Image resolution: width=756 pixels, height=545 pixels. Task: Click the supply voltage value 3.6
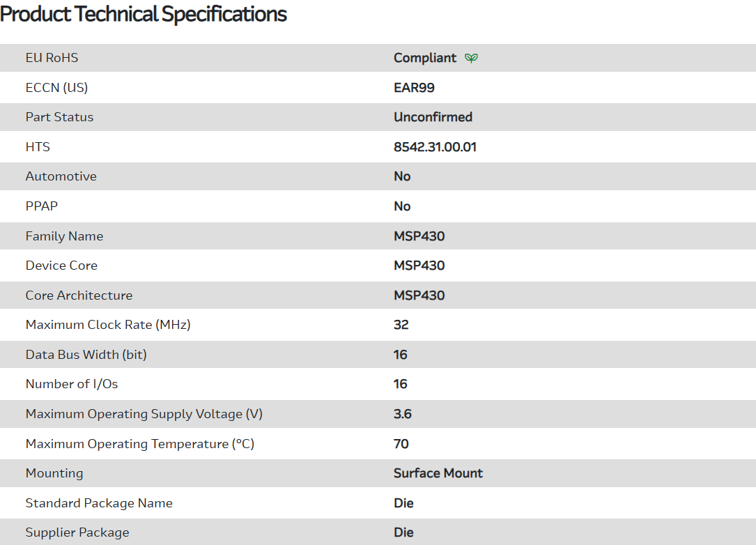pos(402,414)
